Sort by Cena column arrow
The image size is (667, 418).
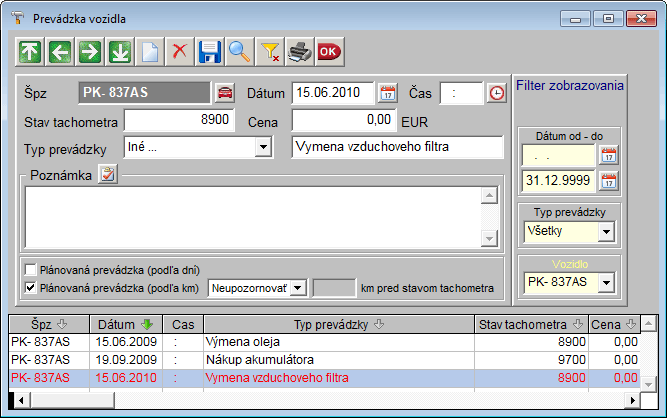click(x=631, y=324)
